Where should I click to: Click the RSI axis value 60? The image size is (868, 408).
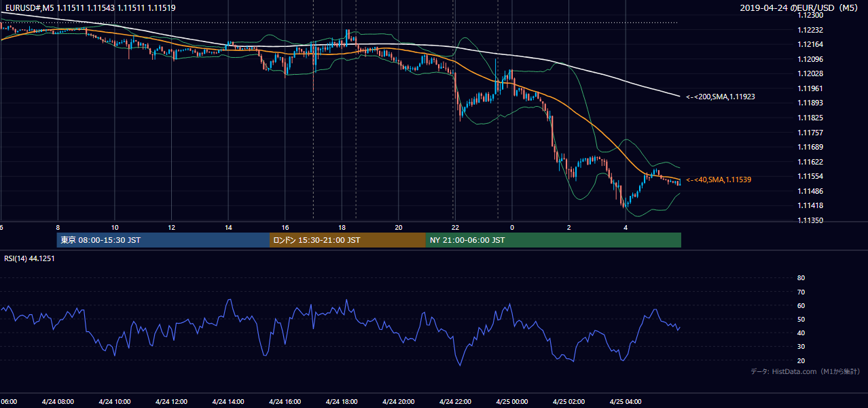pos(801,305)
